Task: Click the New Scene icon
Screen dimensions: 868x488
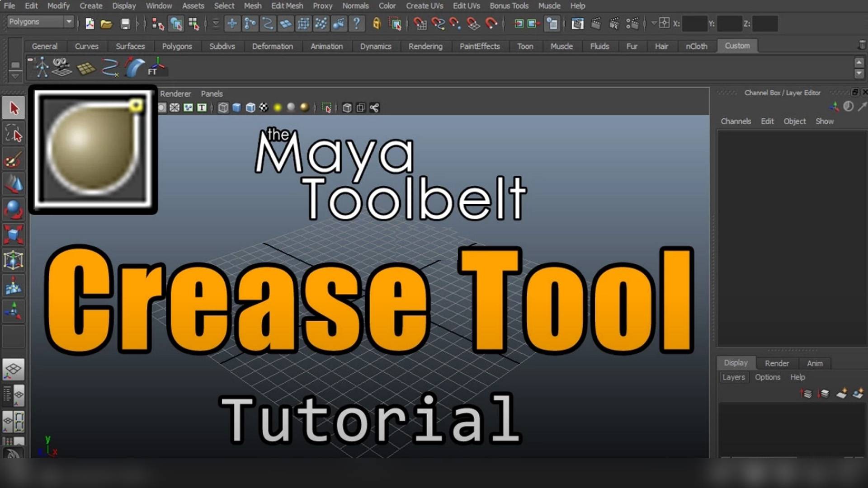Action: (x=90, y=23)
